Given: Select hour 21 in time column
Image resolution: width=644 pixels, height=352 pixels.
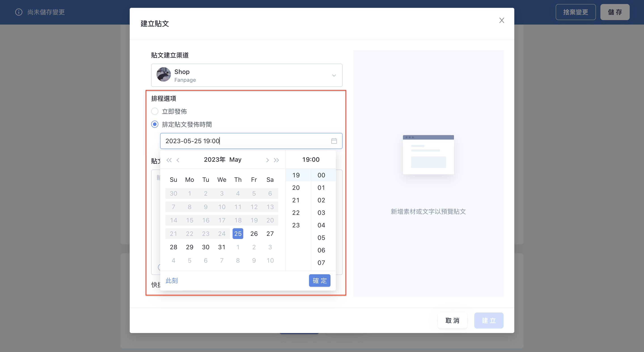Looking at the screenshot, I should pyautogui.click(x=298, y=200).
